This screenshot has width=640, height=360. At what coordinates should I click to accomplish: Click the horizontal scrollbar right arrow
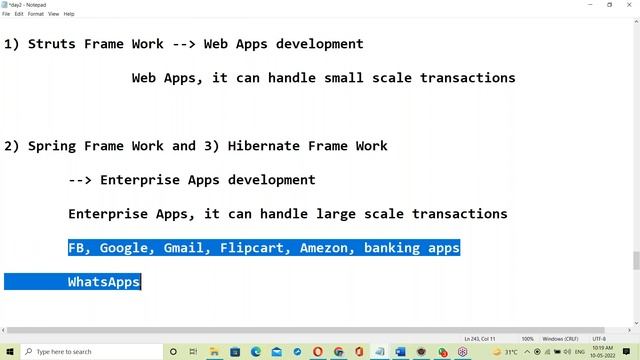click(x=629, y=330)
